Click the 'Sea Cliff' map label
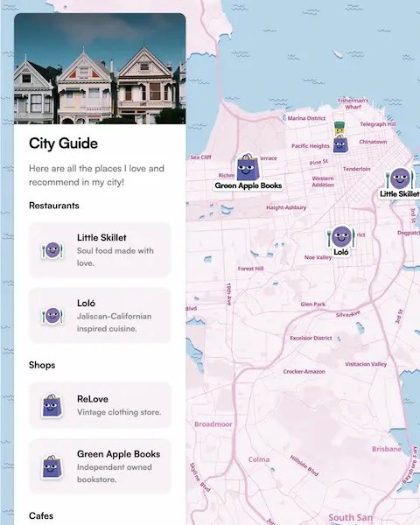The height and width of the screenshot is (525, 420). coord(200,157)
